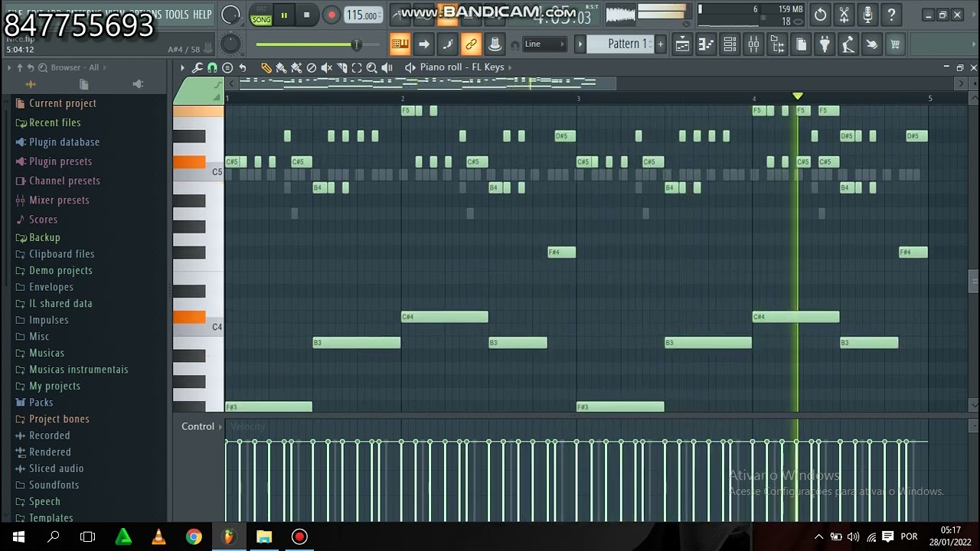Screen dimensions: 980x551
Task: Toggle step editing mode
Action: click(447, 44)
